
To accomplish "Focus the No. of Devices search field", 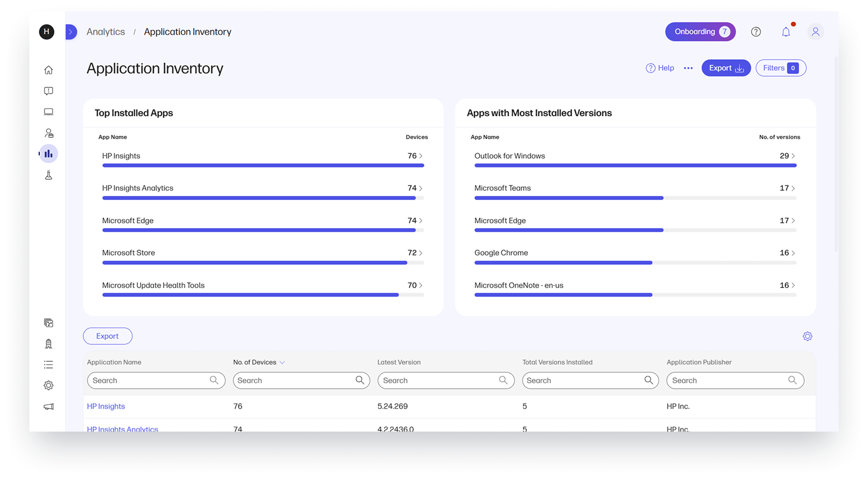I will point(301,380).
